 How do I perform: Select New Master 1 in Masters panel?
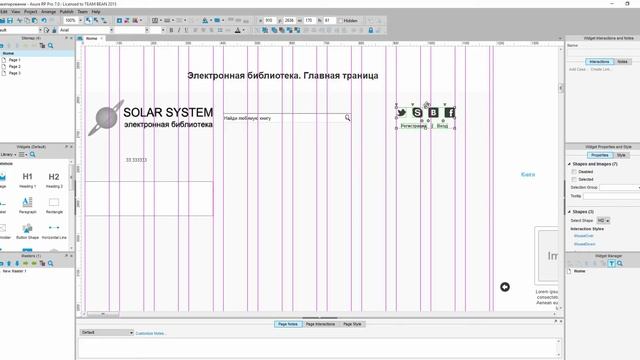[x=14, y=271]
